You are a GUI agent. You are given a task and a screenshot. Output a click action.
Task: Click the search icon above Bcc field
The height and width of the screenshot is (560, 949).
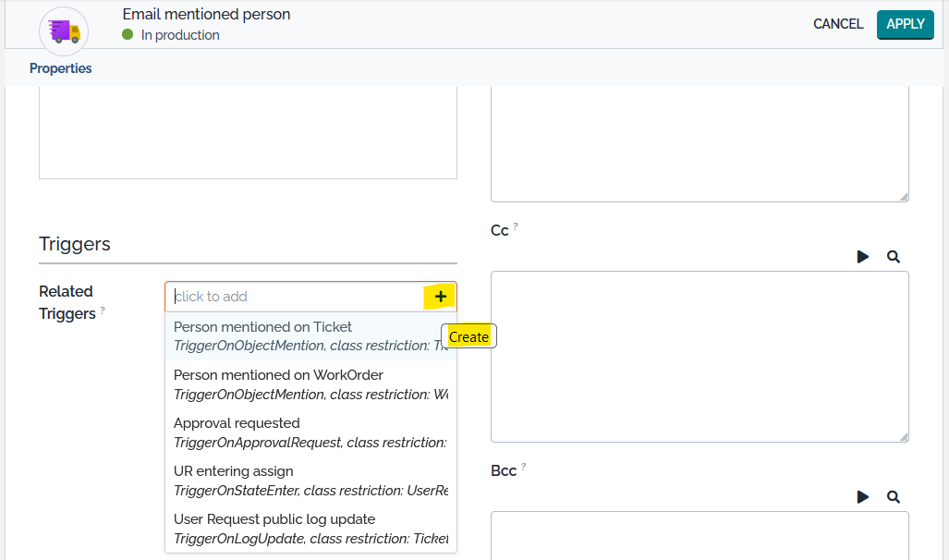[x=893, y=497]
